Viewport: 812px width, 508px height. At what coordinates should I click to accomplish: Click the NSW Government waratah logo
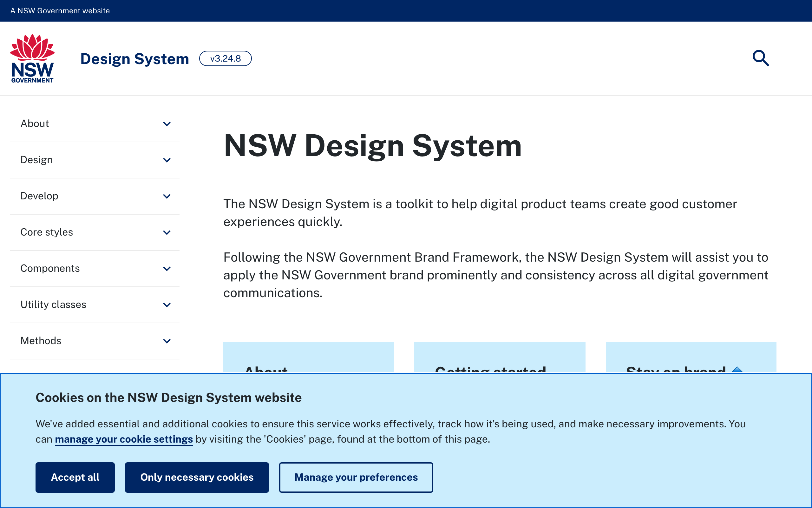(32, 58)
